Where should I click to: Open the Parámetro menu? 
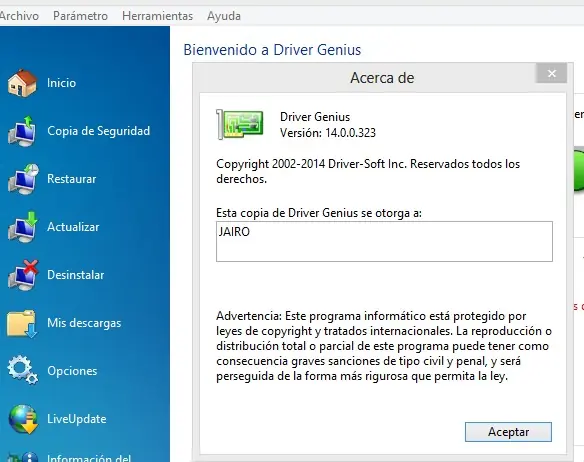tap(80, 16)
